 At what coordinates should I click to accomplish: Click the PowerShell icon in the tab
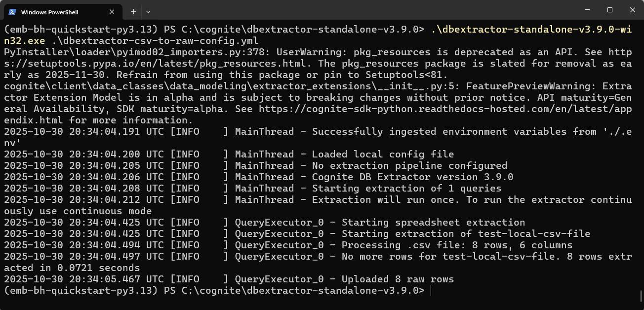(x=12, y=12)
